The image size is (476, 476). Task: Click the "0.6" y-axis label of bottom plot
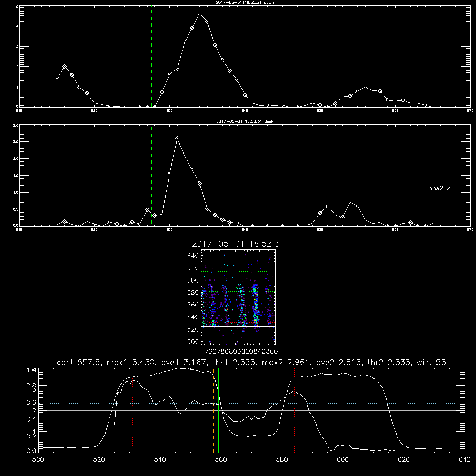(31, 403)
